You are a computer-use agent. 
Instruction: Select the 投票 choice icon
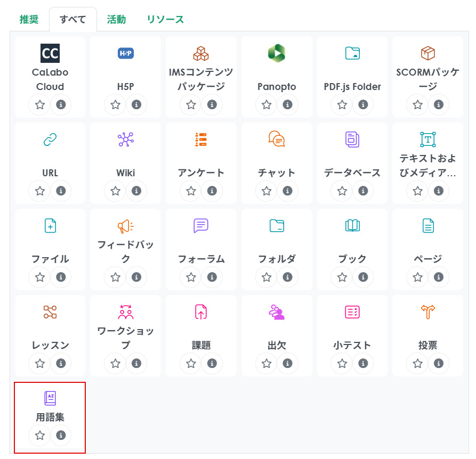pos(428,312)
